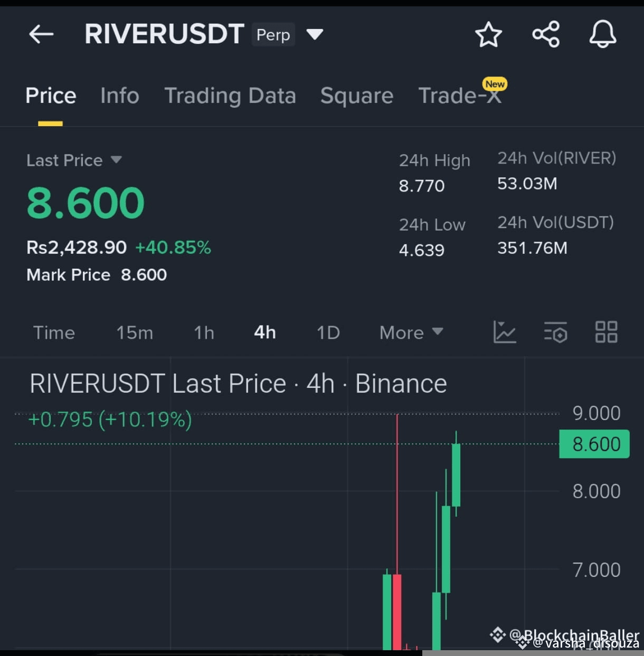Switch to the Info tab

click(120, 96)
